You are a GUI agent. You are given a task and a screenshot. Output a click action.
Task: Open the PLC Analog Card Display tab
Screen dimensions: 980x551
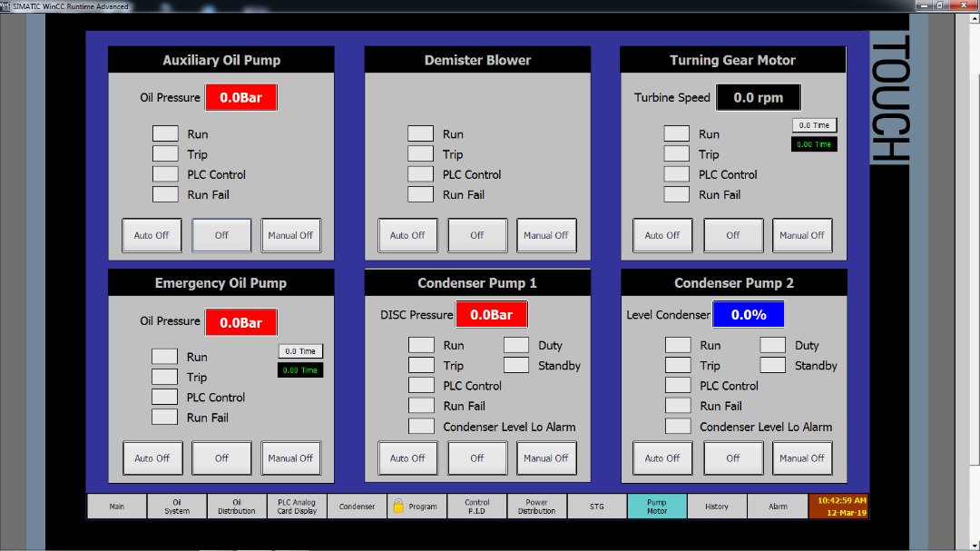click(x=297, y=507)
